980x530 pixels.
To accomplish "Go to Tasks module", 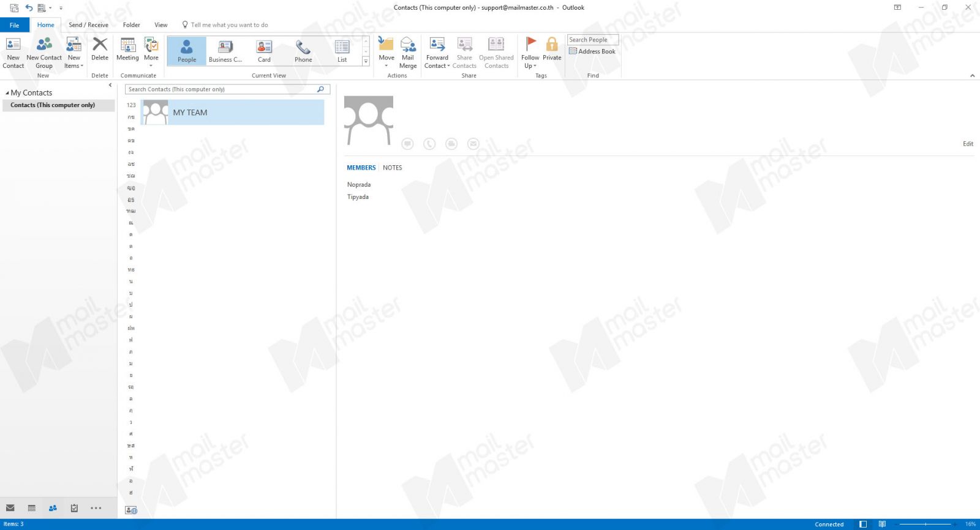I will coord(74,508).
